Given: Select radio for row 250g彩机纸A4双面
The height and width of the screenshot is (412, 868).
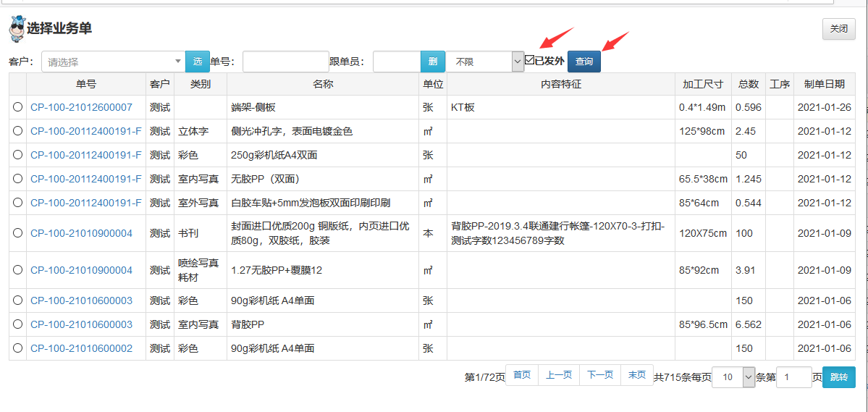Looking at the screenshot, I should click(17, 154).
